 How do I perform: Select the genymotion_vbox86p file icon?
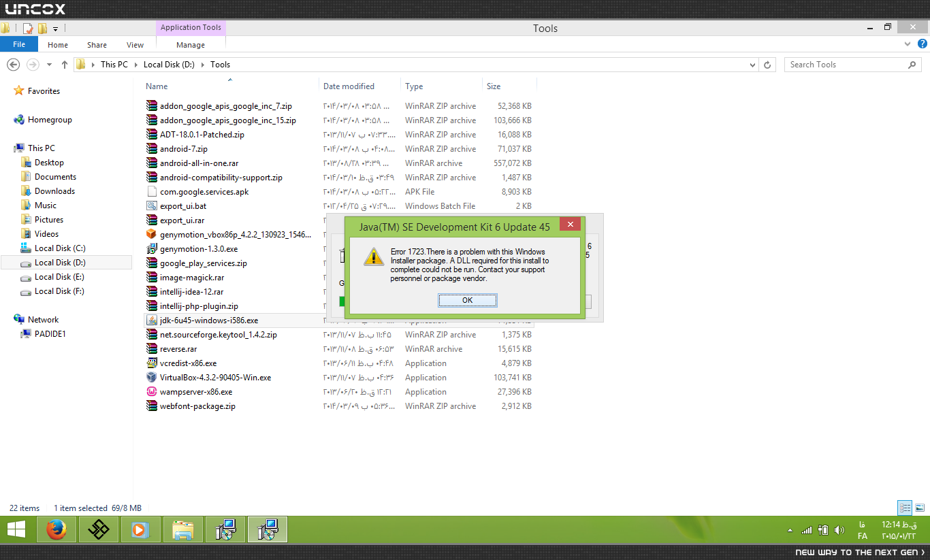152,235
